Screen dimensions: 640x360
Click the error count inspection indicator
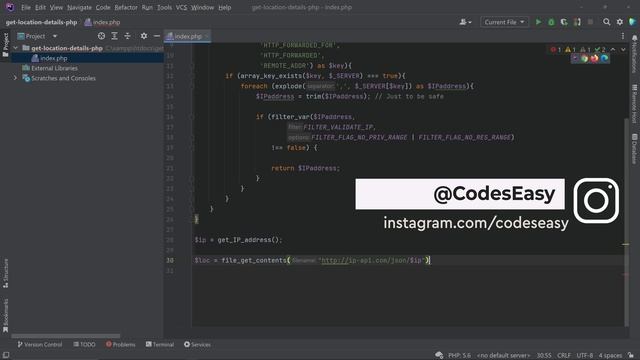pyautogui.click(x=556, y=50)
